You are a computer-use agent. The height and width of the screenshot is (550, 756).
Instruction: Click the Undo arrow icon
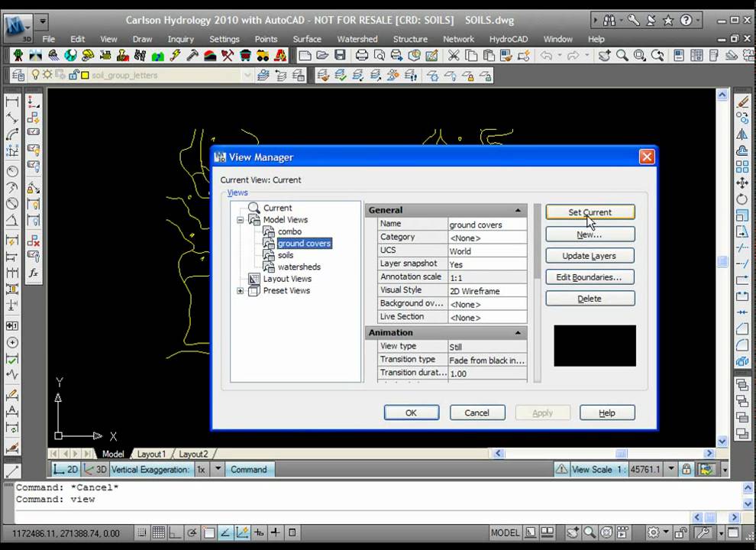(x=546, y=56)
